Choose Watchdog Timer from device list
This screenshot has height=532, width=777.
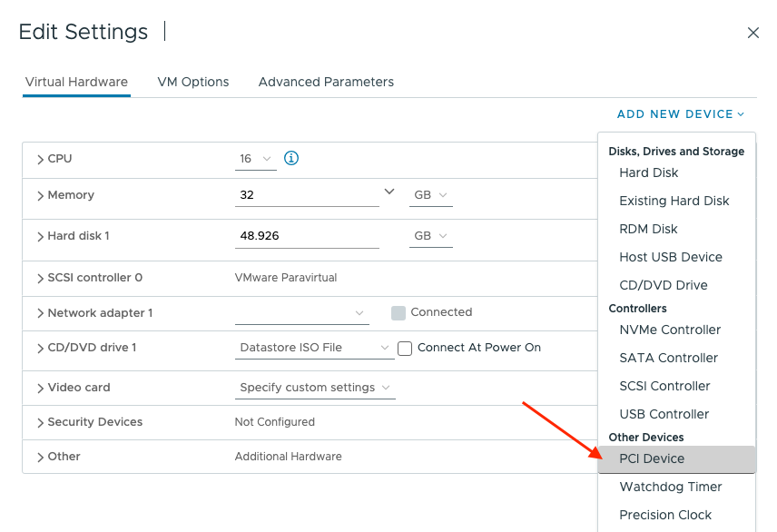click(670, 487)
